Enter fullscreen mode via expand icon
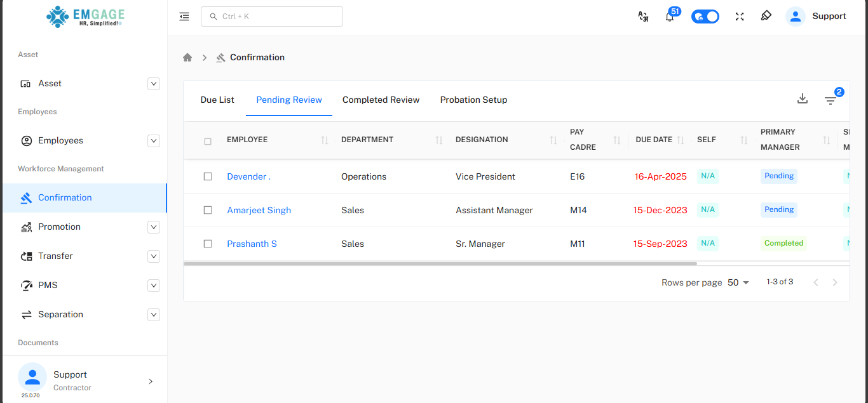Image resolution: width=868 pixels, height=403 pixels. pyautogui.click(x=739, y=16)
